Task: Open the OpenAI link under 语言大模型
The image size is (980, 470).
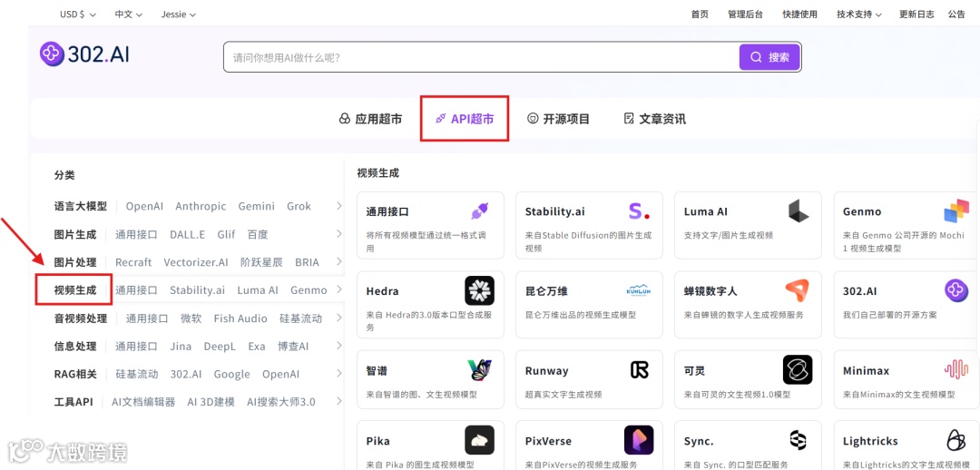Action: pyautogui.click(x=144, y=206)
